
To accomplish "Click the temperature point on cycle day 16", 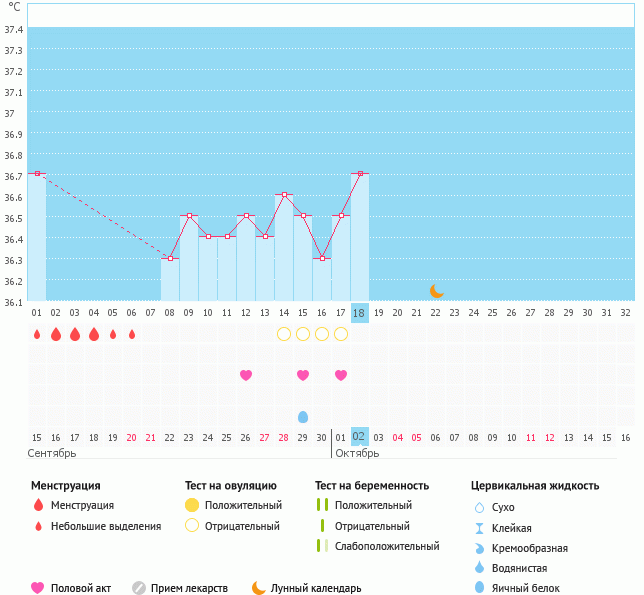I will (322, 258).
